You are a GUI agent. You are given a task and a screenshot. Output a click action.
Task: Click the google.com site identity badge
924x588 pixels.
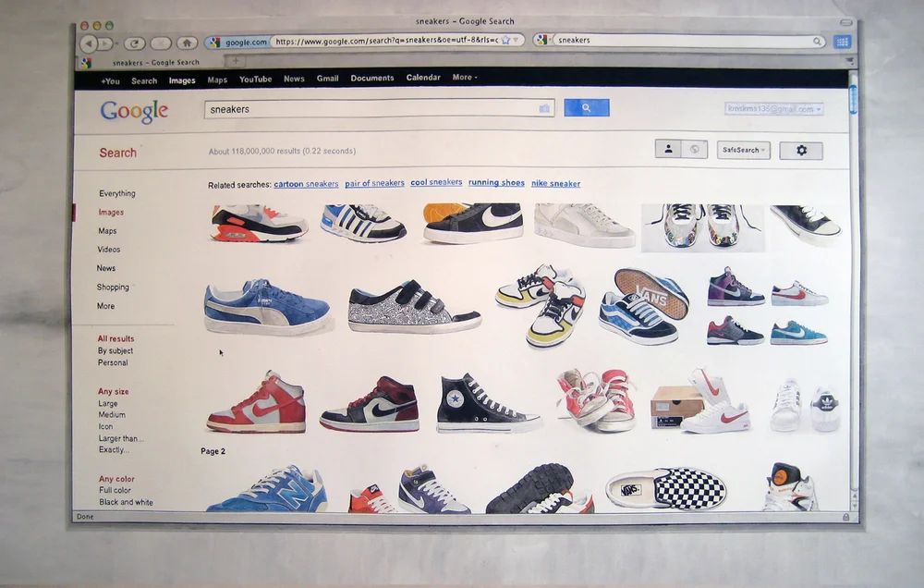[239, 42]
